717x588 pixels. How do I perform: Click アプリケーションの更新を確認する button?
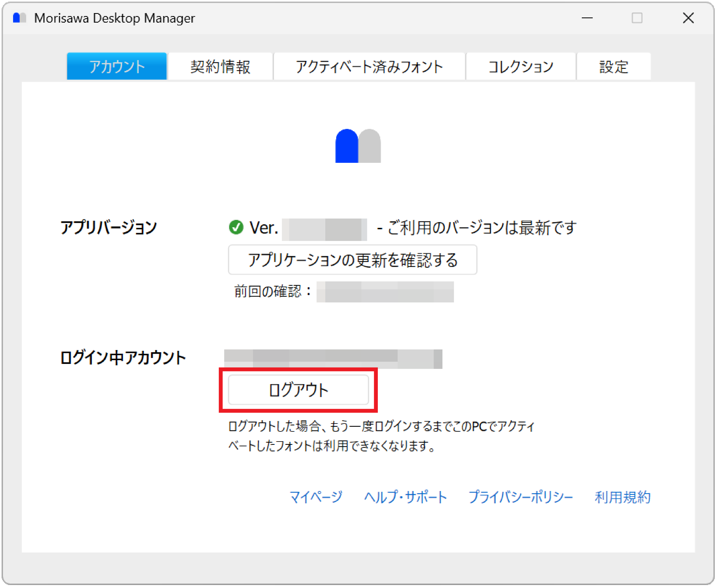353,260
